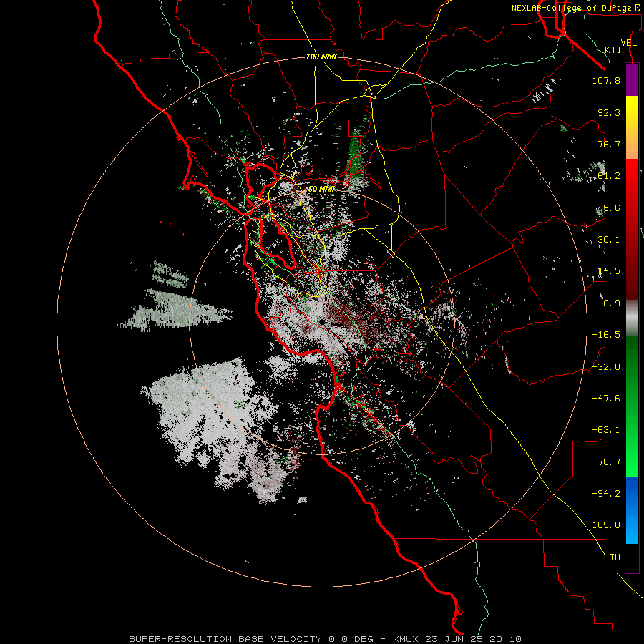Click the 107.8 velocity scale value
This screenshot has width=644, height=644.
pyautogui.click(x=606, y=80)
